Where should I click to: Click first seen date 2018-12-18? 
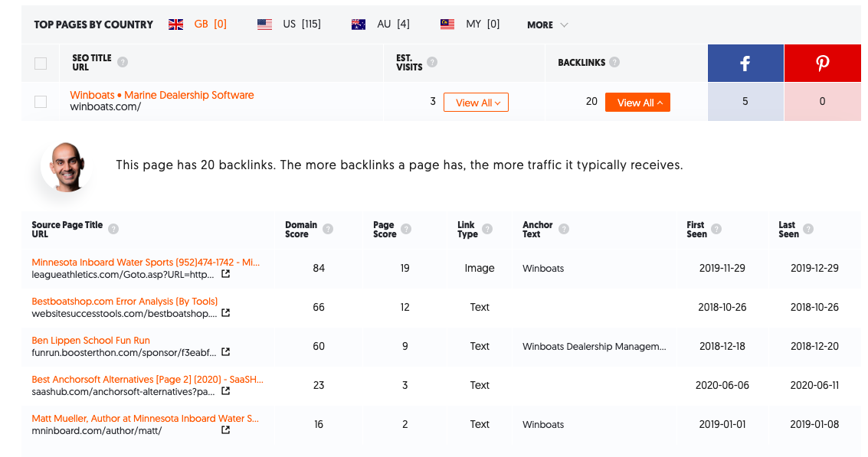(x=722, y=346)
